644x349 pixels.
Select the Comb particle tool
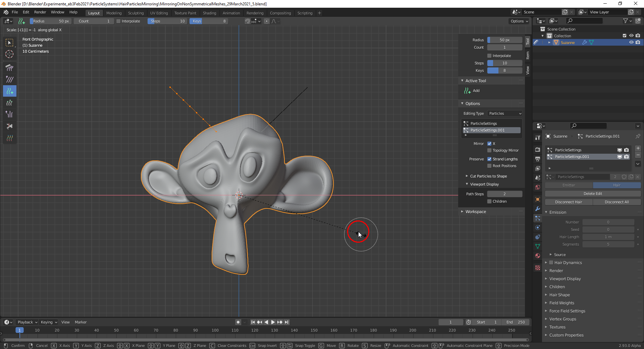point(9,68)
